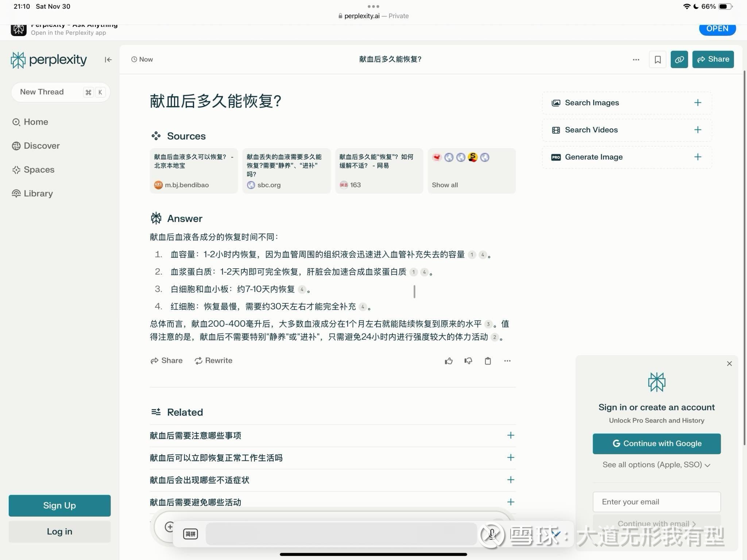The width and height of the screenshot is (747, 560).
Task: Share the answer below the text
Action: pyautogui.click(x=166, y=361)
